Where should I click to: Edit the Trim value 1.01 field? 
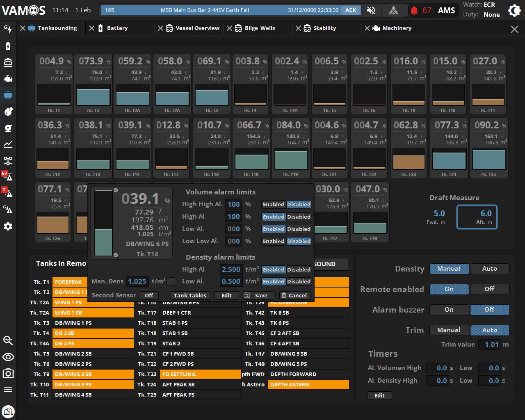pyautogui.click(x=490, y=345)
